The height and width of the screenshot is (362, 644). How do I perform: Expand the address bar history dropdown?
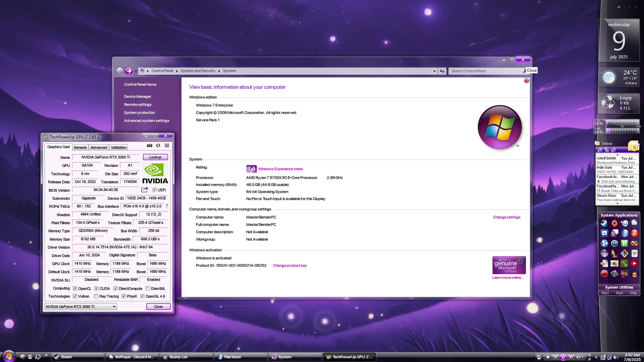[x=434, y=71]
